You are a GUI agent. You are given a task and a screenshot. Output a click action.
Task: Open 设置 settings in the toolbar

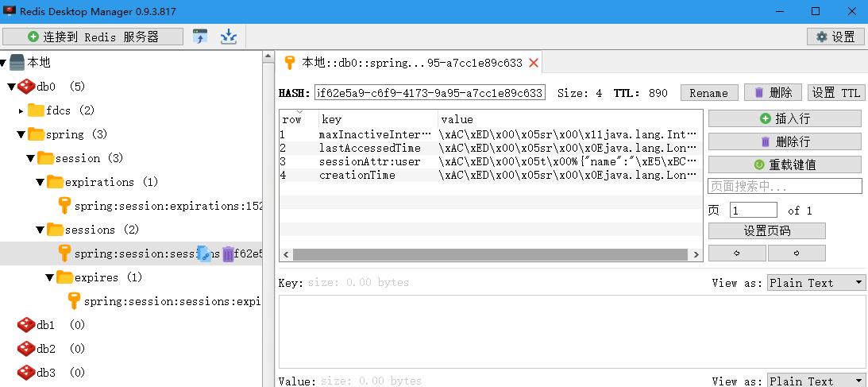(x=835, y=37)
